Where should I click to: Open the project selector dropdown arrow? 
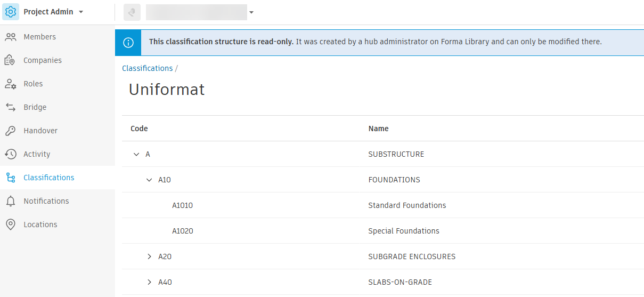[x=251, y=13]
